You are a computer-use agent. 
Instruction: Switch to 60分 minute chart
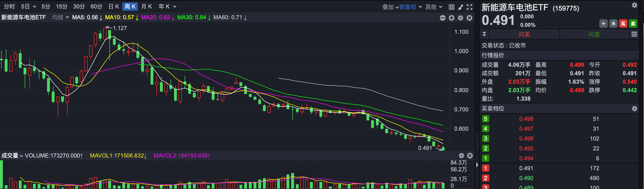96,7
